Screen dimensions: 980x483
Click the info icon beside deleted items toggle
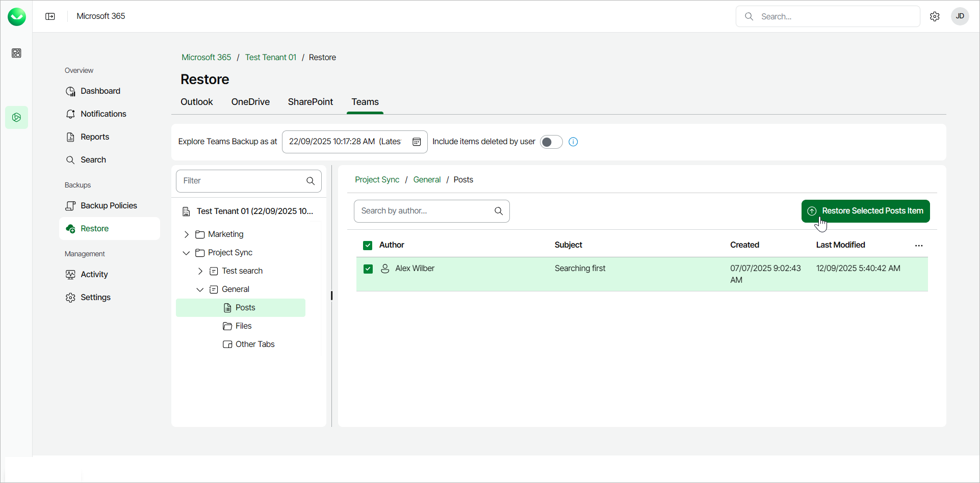pos(573,142)
